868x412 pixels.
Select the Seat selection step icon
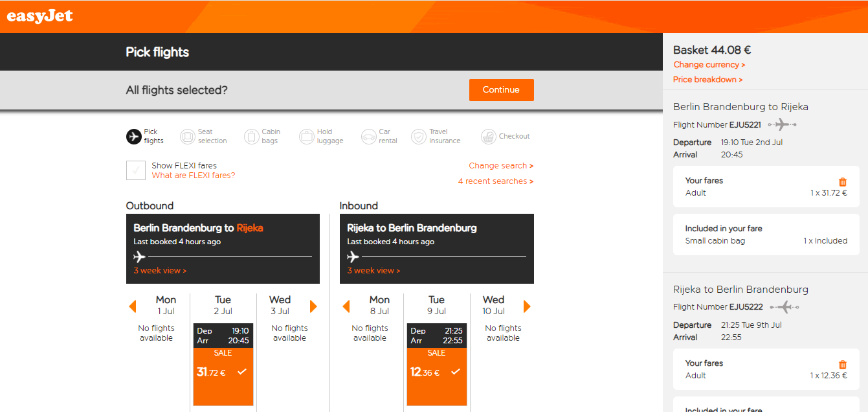click(x=188, y=137)
